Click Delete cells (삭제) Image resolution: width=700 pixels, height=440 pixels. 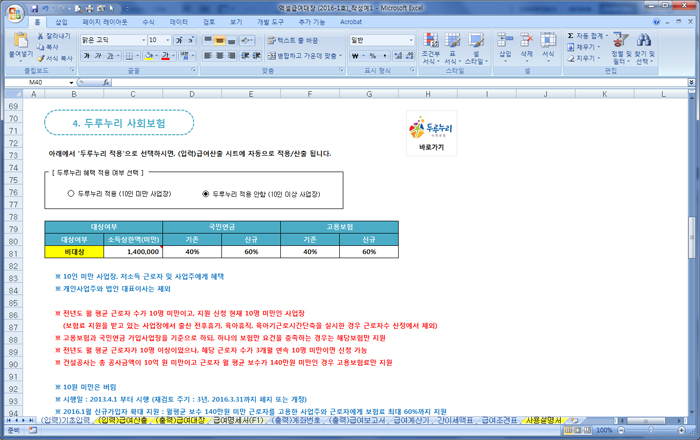click(527, 47)
